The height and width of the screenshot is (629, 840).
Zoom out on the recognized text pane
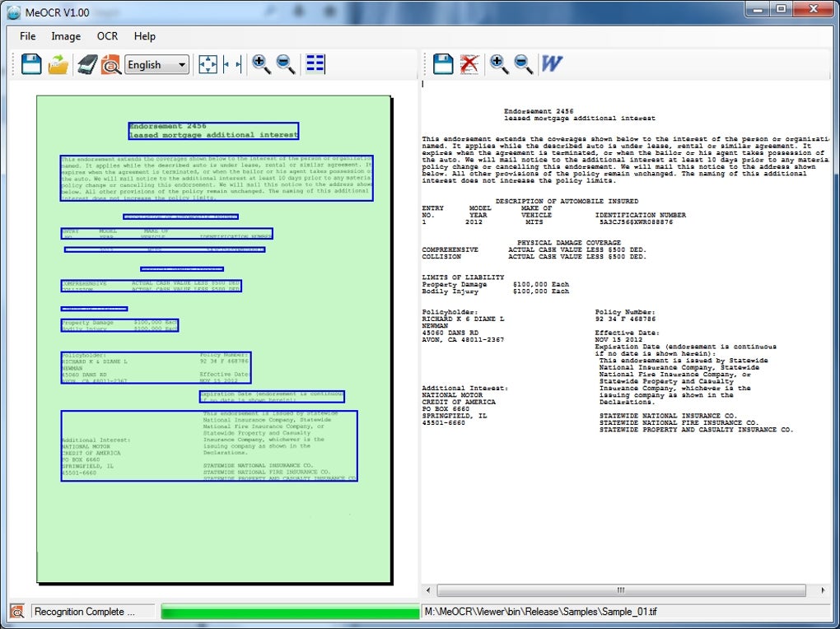(x=524, y=63)
